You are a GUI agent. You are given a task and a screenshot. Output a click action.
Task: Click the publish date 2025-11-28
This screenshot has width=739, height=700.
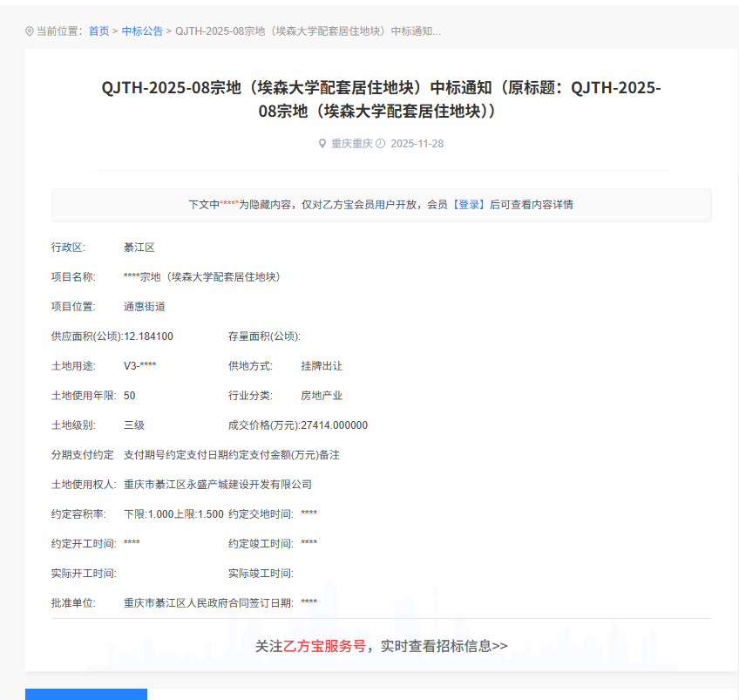[x=417, y=144]
